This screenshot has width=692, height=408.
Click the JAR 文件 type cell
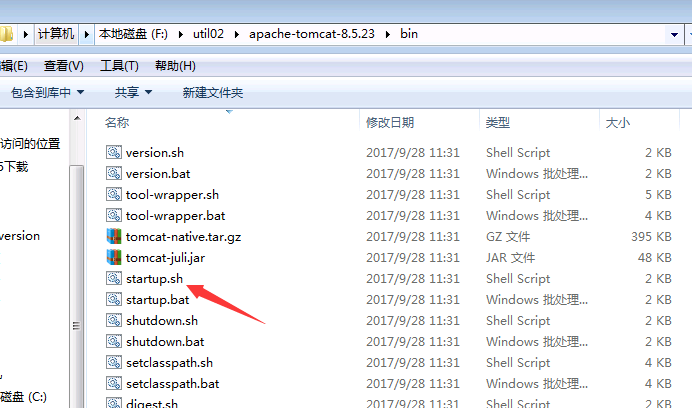(x=510, y=257)
